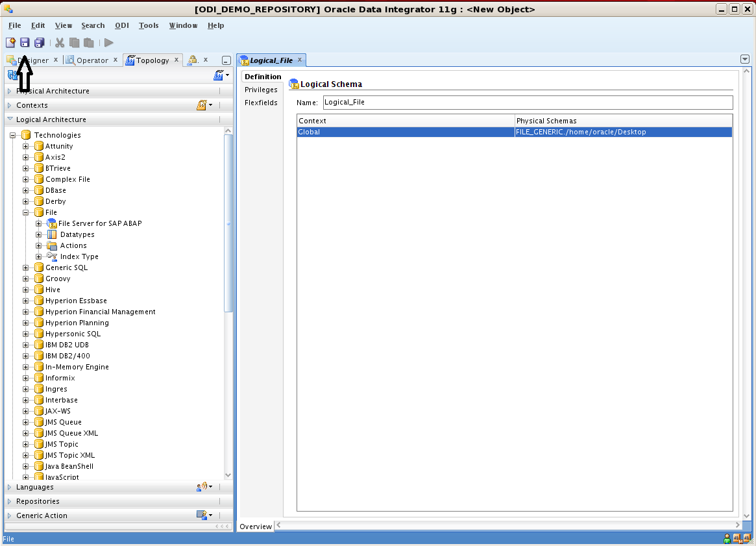Open the Privileges page of Logical Schema
756x546 pixels.
[260, 90]
